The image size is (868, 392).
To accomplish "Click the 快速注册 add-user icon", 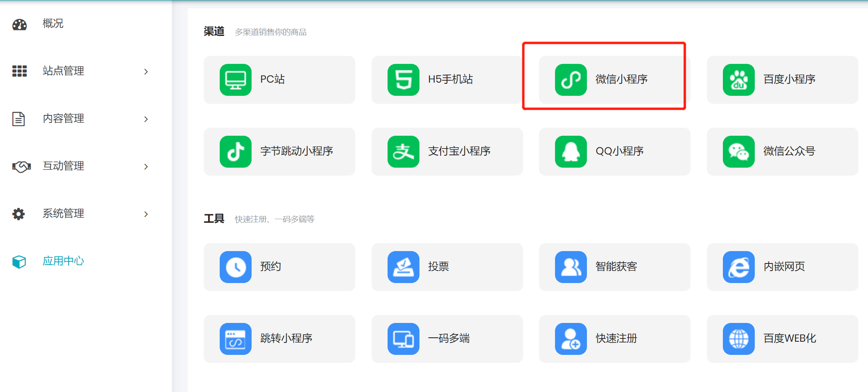I will [571, 339].
